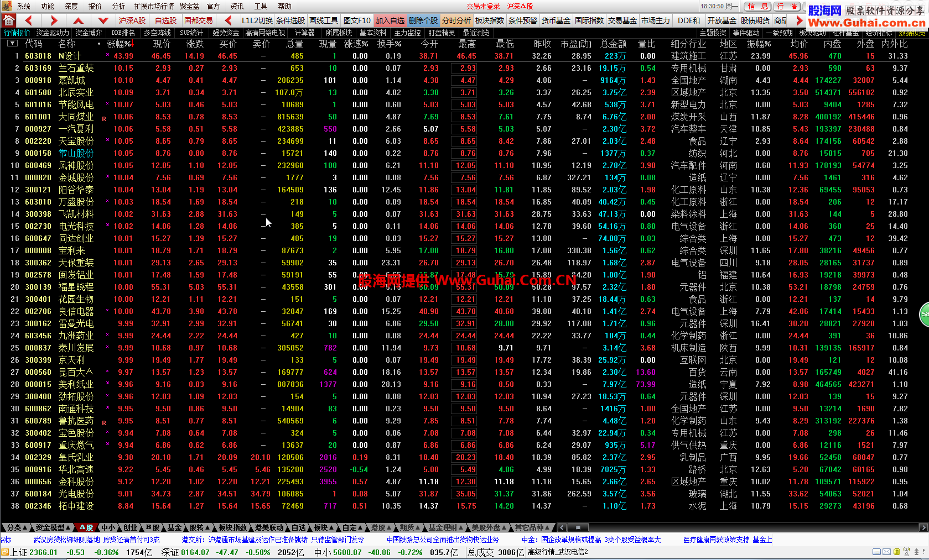Viewport: 929px width, 560px height.
Task: Open 国都交易 trading shortcut
Action: point(199,20)
